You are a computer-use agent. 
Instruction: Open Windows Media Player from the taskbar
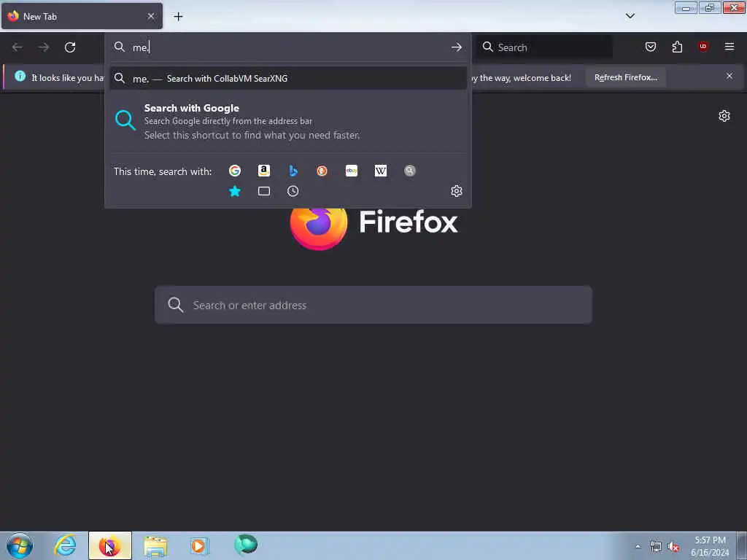tap(198, 545)
